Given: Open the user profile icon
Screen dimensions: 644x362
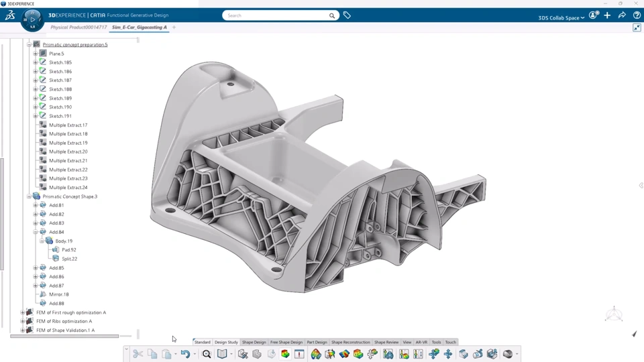Looking at the screenshot, I should (594, 15).
